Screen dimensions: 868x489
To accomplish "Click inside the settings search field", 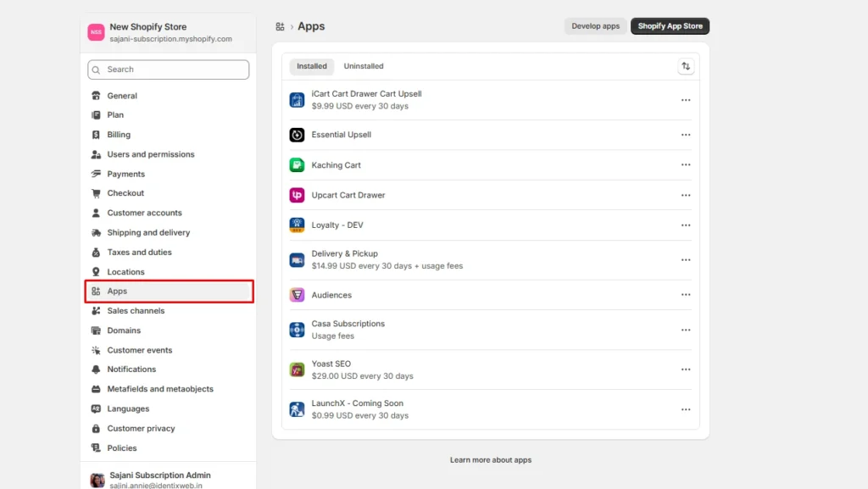I will click(167, 69).
